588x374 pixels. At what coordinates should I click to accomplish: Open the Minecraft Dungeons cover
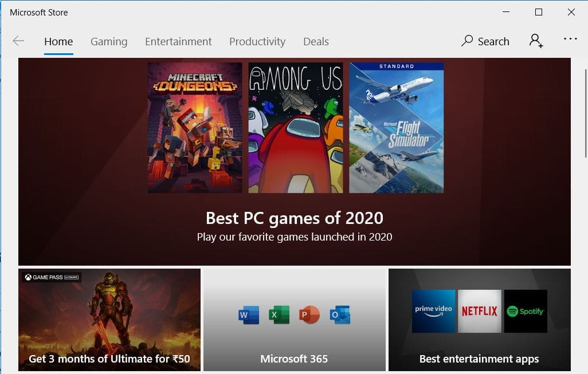point(195,128)
